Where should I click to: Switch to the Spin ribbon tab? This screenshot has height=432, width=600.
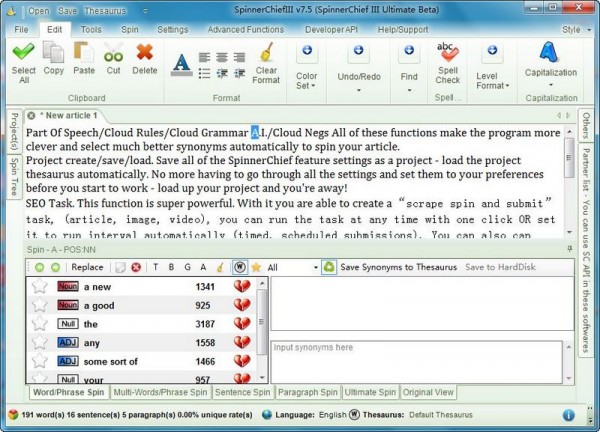tap(130, 29)
